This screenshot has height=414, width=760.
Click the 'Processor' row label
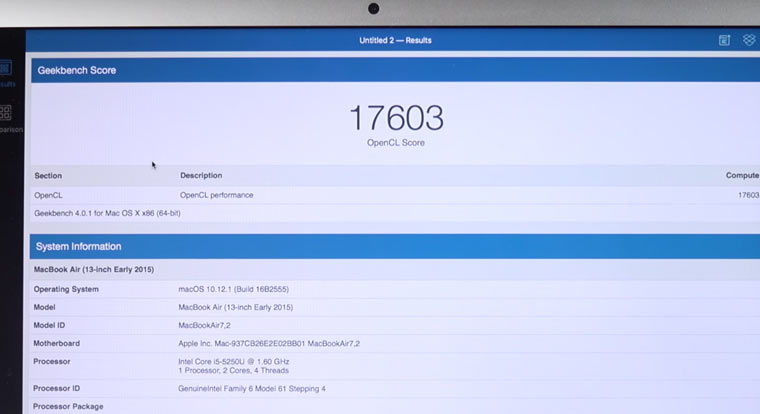[x=51, y=362]
